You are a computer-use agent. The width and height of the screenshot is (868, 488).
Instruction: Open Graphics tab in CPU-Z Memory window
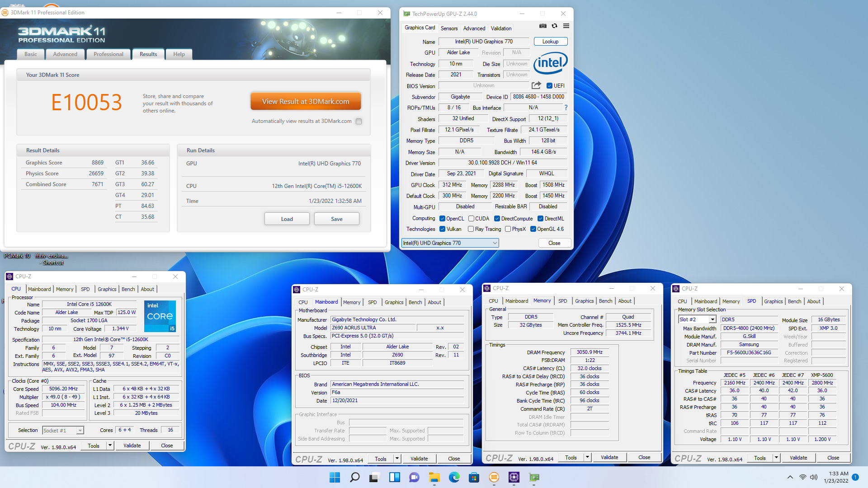pyautogui.click(x=584, y=301)
